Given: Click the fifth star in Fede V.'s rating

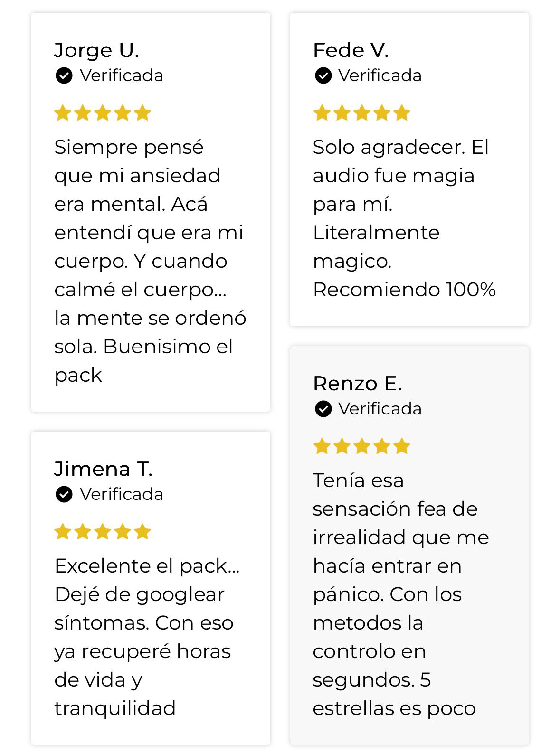Looking at the screenshot, I should point(401,113).
